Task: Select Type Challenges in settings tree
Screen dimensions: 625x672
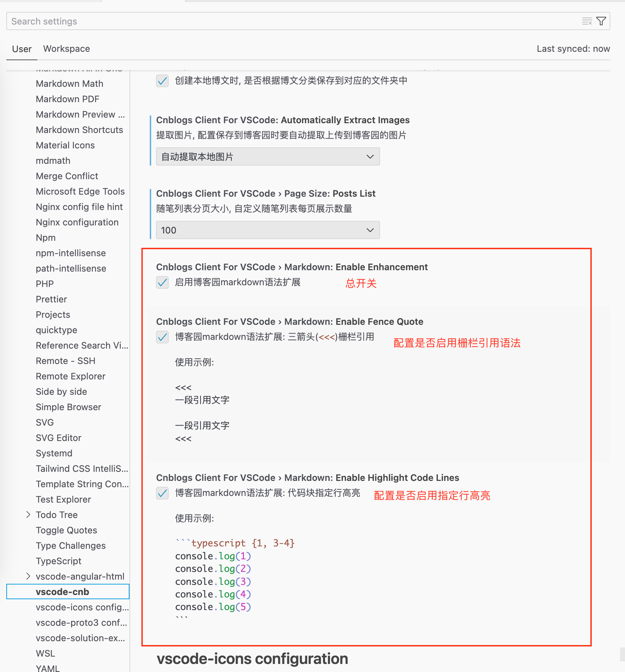Action: (x=71, y=546)
